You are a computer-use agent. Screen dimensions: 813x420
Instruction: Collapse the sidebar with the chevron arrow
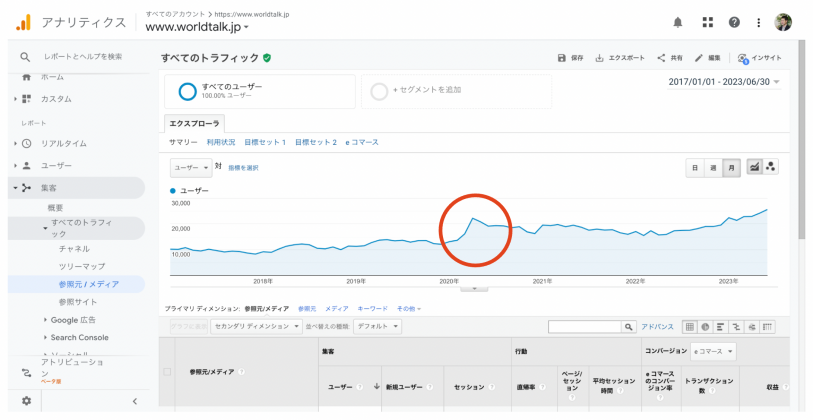(x=135, y=401)
